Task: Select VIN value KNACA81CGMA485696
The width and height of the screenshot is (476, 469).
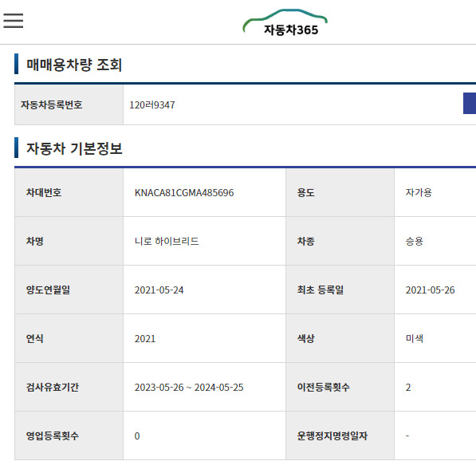Action: [184, 193]
